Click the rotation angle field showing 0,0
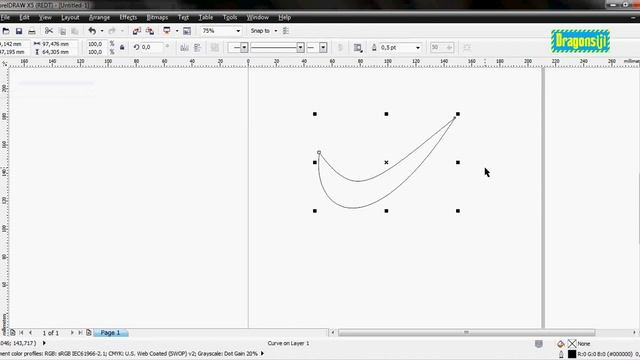The height and width of the screenshot is (360, 640). [151, 47]
